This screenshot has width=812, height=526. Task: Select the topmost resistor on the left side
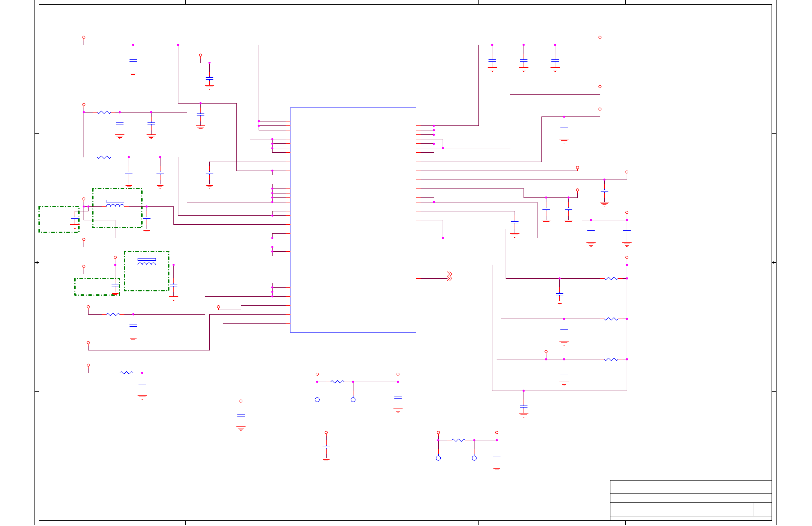[104, 113]
